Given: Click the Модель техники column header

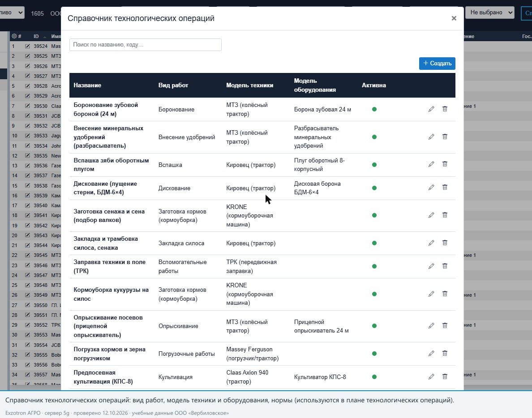Looking at the screenshot, I should [250, 85].
